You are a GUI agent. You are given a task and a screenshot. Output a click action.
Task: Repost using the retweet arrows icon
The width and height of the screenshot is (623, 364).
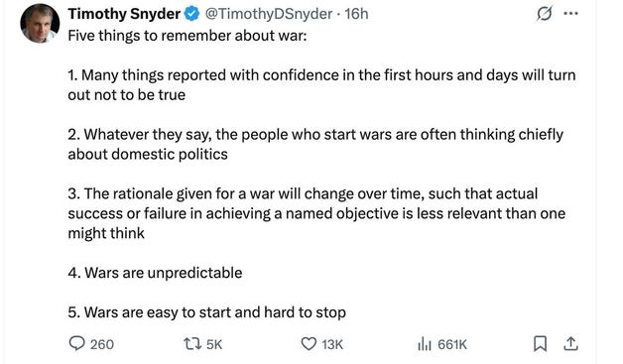[x=192, y=344]
